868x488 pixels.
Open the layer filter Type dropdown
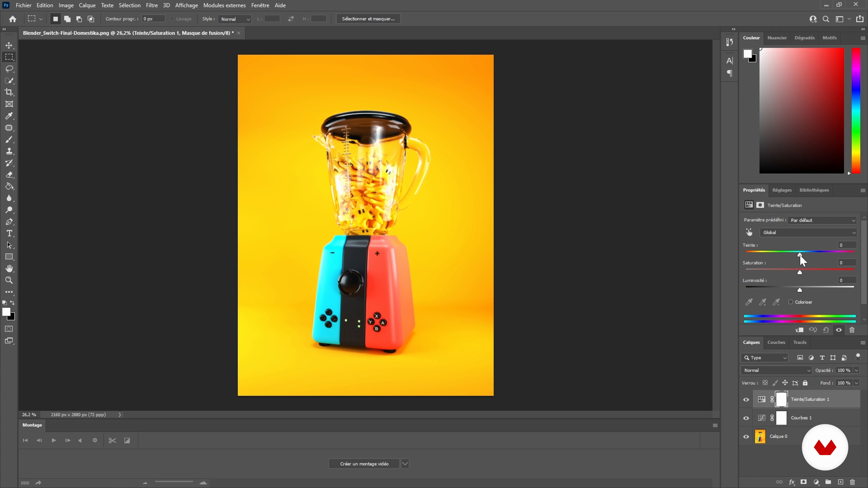click(764, 358)
